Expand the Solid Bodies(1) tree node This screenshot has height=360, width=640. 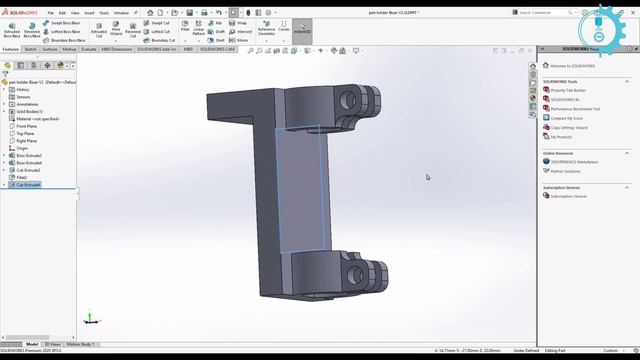(x=4, y=111)
